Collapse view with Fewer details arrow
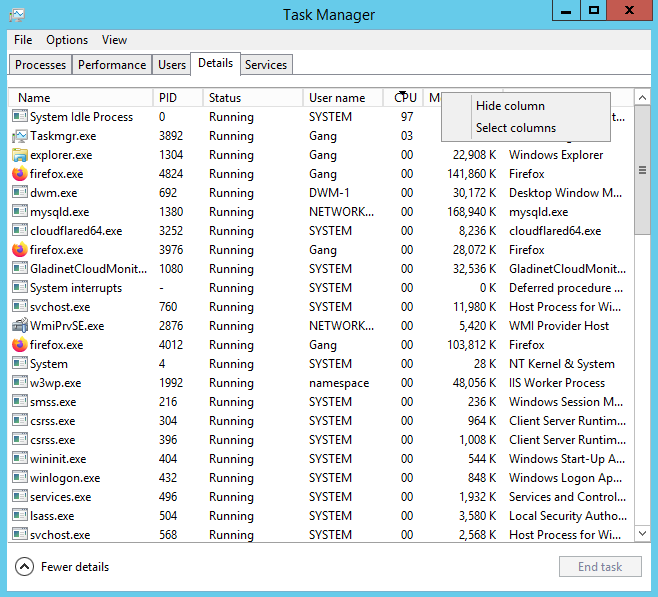 (24, 567)
